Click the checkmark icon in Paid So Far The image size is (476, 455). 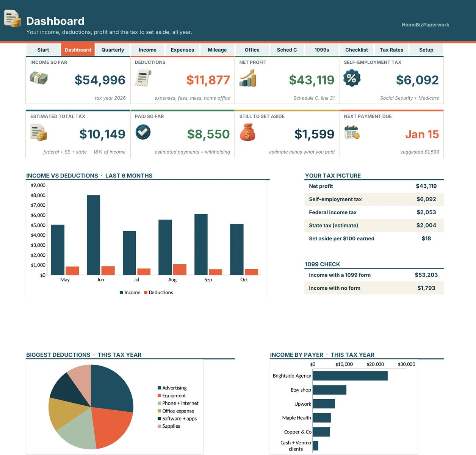pyautogui.click(x=143, y=132)
